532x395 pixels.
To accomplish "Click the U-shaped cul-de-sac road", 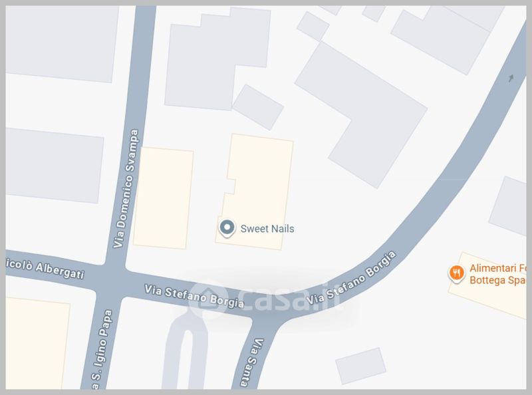I will click(x=186, y=353).
